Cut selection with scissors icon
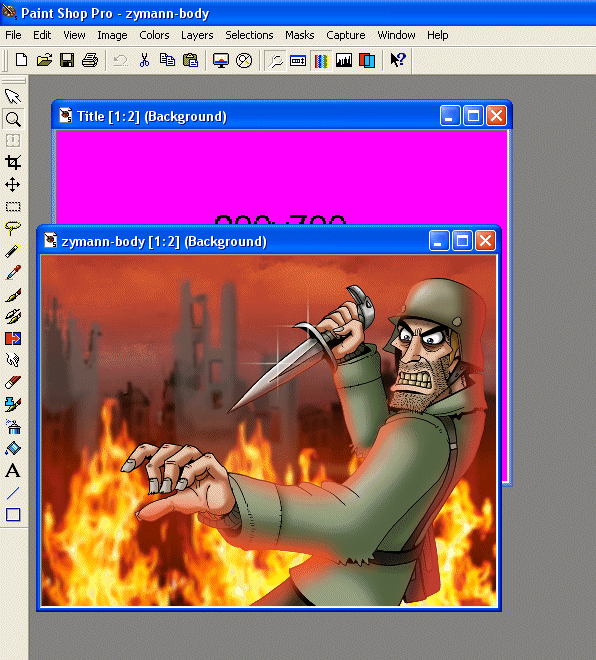This screenshot has width=596, height=660. (x=144, y=60)
